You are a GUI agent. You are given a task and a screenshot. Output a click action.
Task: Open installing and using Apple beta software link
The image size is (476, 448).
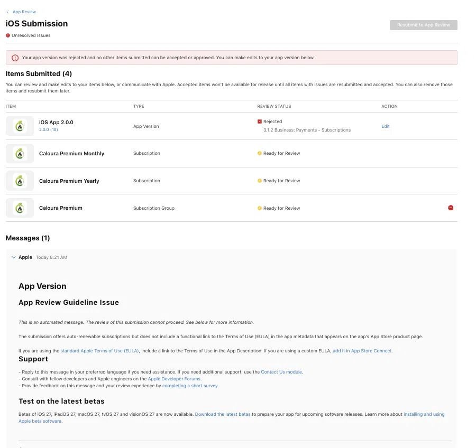pos(424,414)
